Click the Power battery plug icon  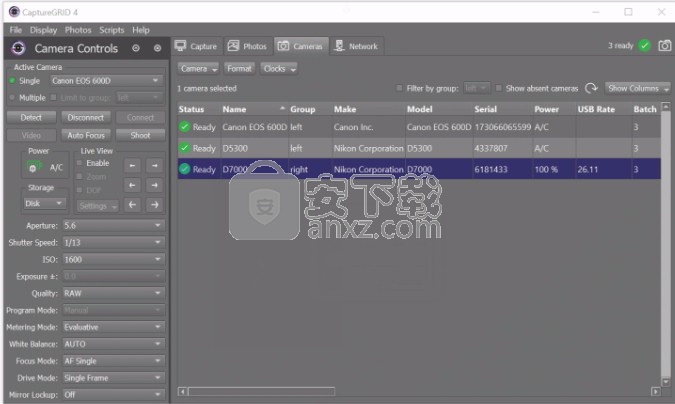34,167
